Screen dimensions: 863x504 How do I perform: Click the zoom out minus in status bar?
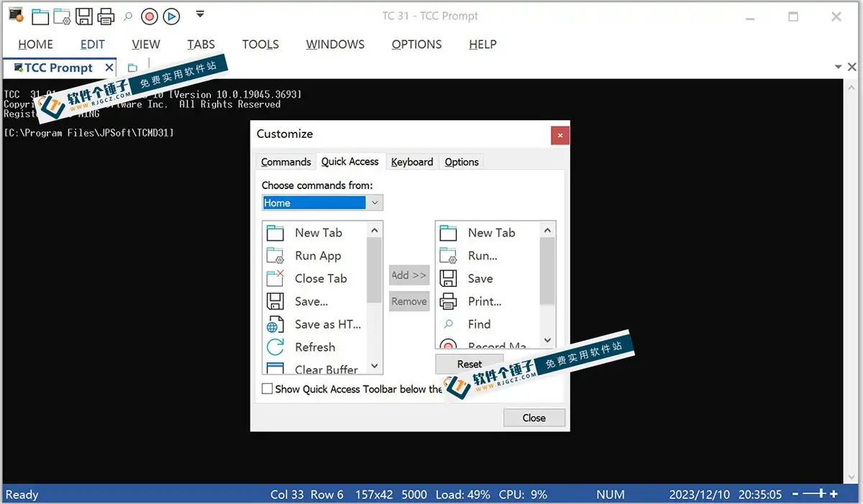[796, 494]
